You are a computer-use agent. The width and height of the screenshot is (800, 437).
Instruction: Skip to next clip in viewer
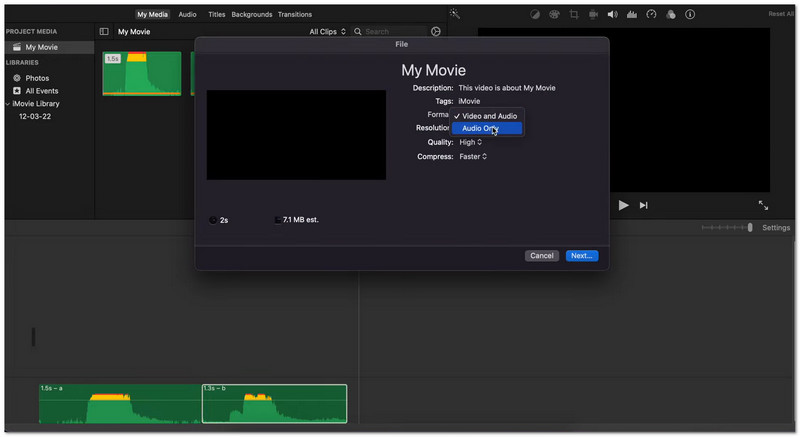(x=643, y=205)
